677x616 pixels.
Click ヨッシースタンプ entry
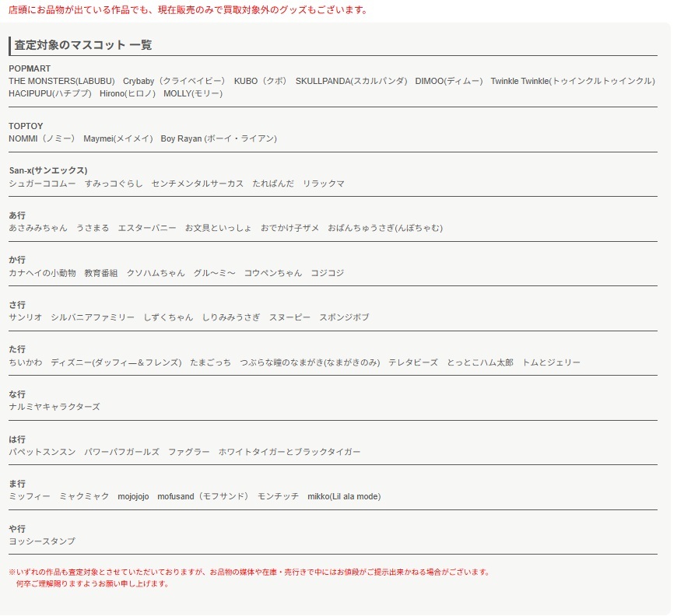tap(42, 541)
